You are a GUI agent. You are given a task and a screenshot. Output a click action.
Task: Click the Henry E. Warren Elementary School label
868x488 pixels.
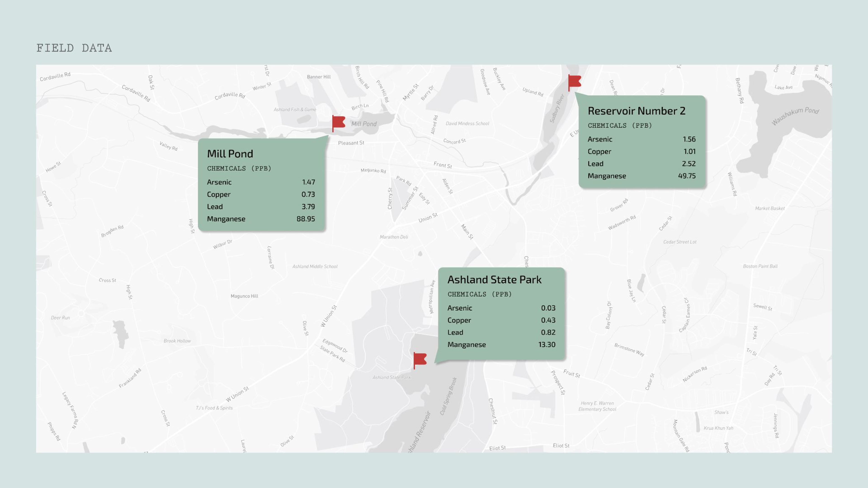point(597,406)
